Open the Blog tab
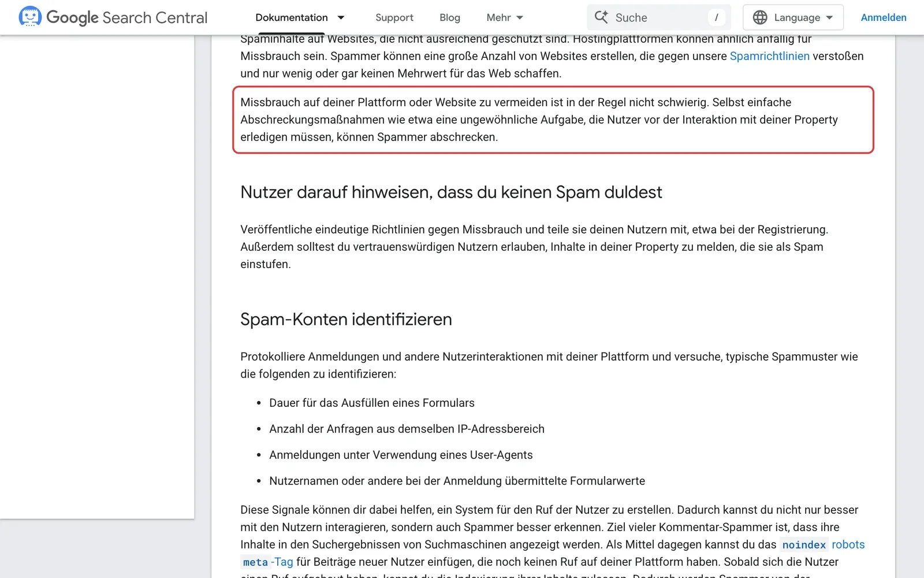Image resolution: width=924 pixels, height=578 pixels. (450, 17)
